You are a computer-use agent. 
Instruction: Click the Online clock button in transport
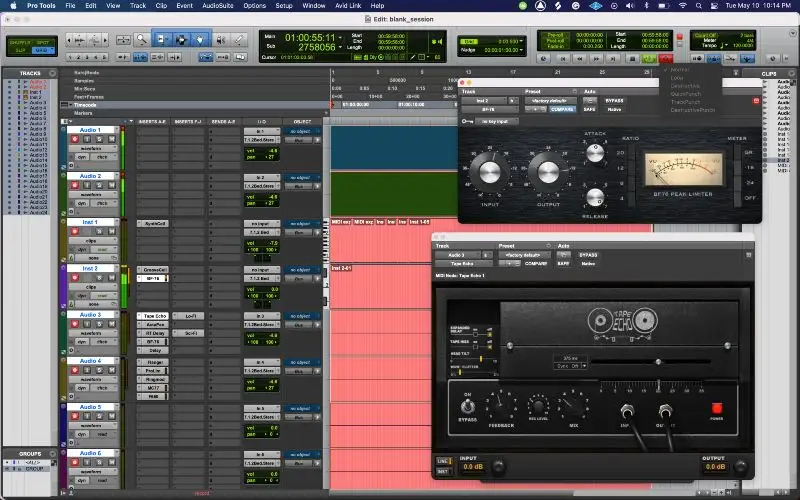544,59
